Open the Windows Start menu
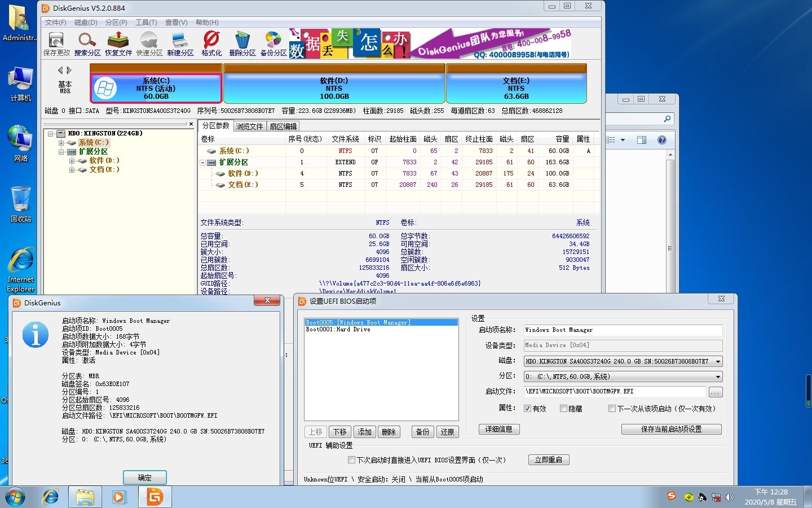This screenshot has height=508, width=812. coord(15,497)
